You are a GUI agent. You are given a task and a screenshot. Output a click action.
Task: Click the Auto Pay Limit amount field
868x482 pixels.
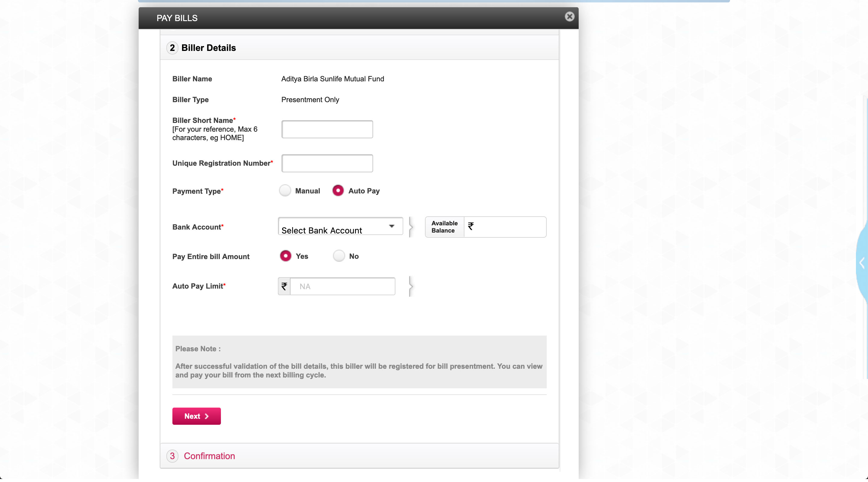pyautogui.click(x=342, y=286)
